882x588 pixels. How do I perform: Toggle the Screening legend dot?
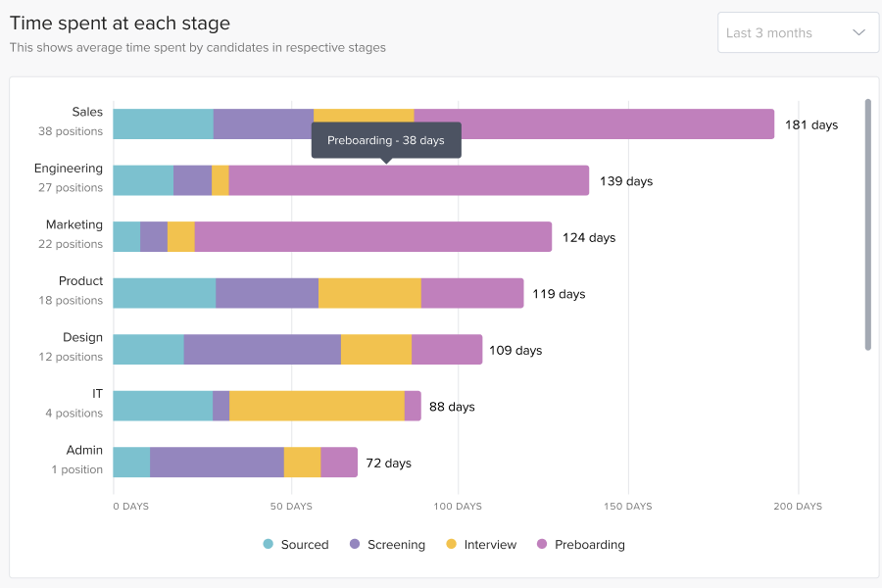point(355,545)
